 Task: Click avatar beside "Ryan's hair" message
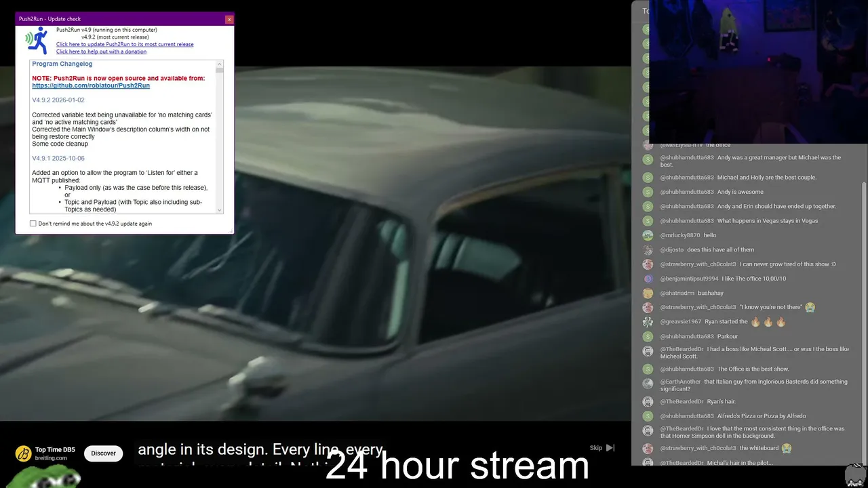648,402
